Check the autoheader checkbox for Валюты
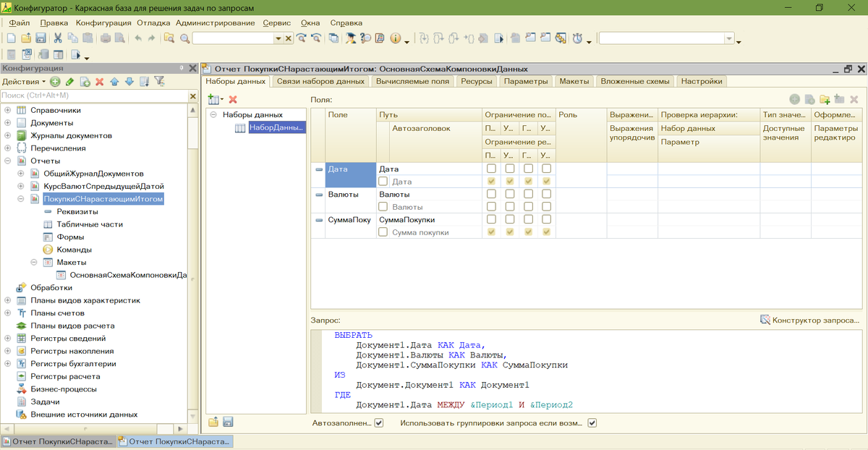 tap(383, 207)
